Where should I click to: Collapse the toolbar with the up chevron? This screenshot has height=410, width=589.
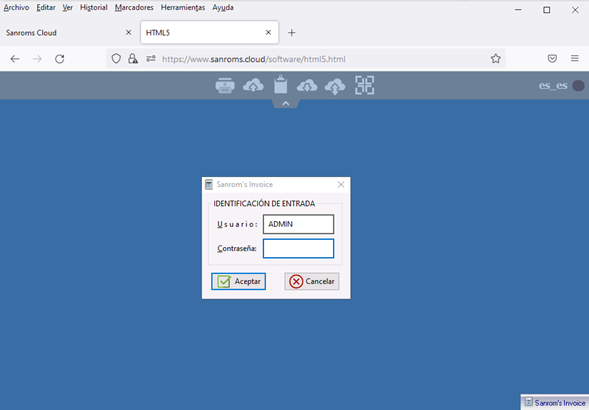tap(285, 104)
